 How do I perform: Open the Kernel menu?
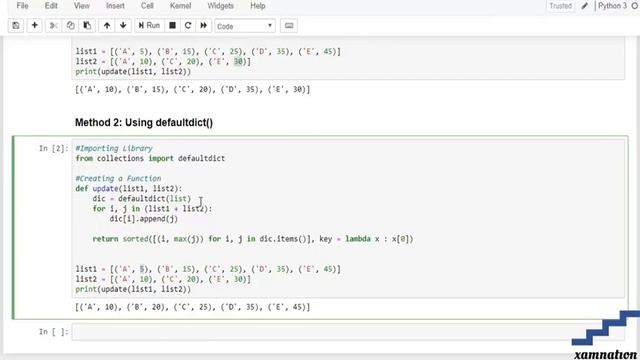(180, 6)
